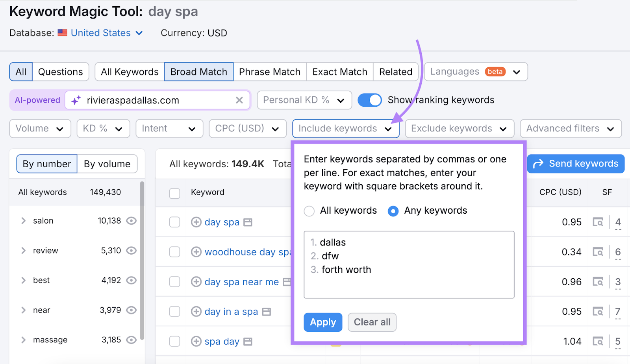Viewport: 630px width, 364px height.
Task: Click the plus icon next to "day spa"
Action: click(x=196, y=222)
